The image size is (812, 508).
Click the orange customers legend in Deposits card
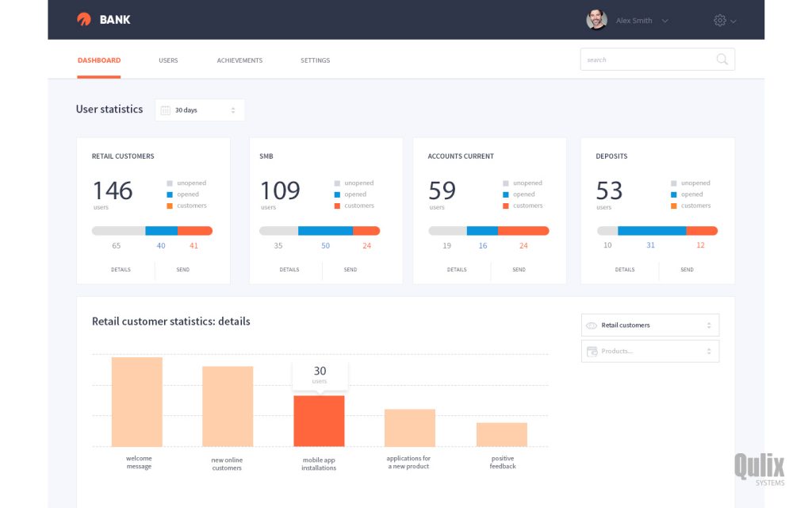pos(673,206)
